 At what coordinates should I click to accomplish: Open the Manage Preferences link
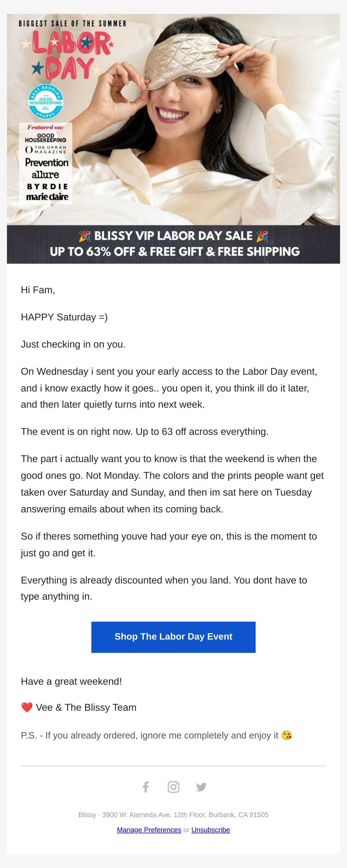click(x=149, y=830)
